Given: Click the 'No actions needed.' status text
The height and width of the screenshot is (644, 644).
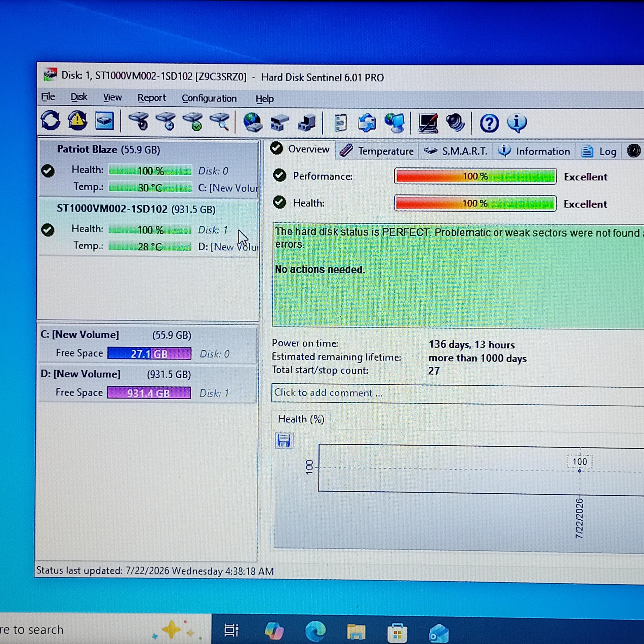Looking at the screenshot, I should (x=320, y=269).
